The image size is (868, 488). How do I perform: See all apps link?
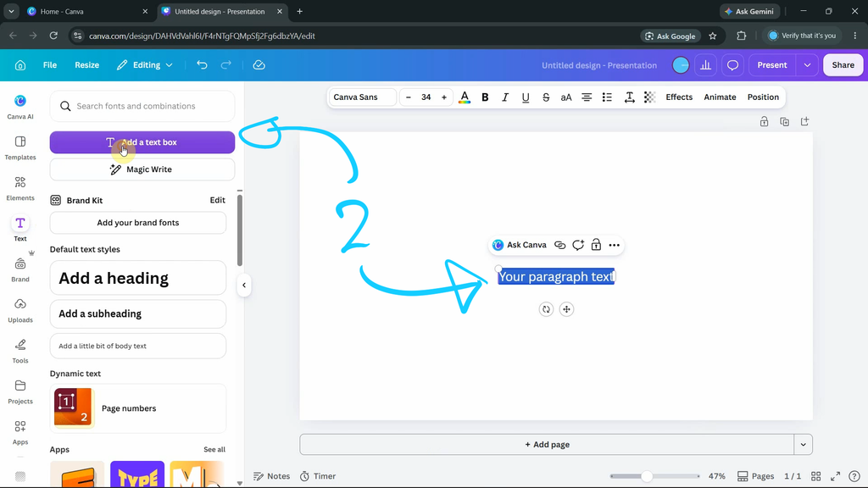(214, 449)
